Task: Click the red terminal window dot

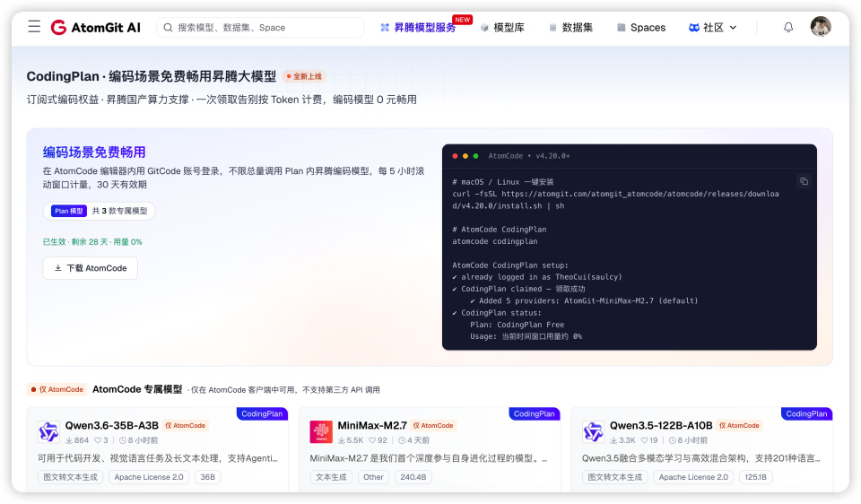Action: 455,156
